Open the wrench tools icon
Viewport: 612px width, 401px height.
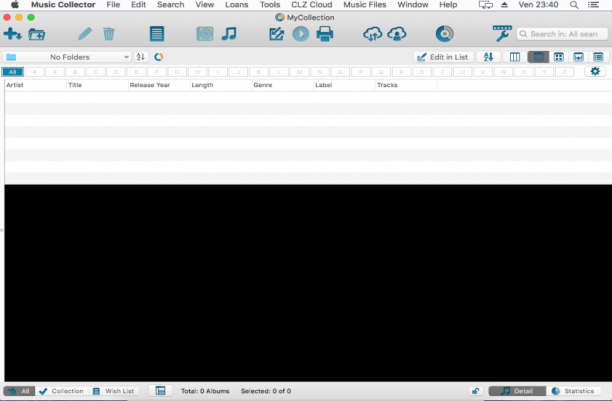(x=502, y=34)
